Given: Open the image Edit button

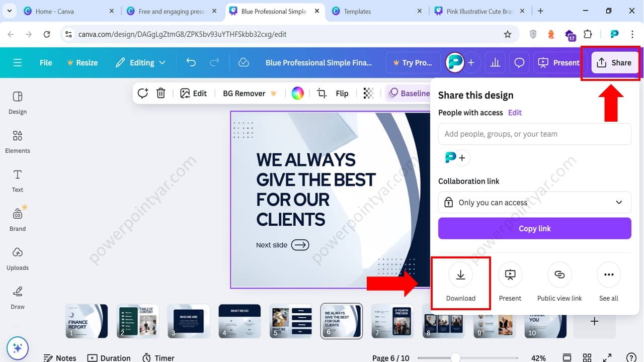Looking at the screenshot, I should (194, 93).
